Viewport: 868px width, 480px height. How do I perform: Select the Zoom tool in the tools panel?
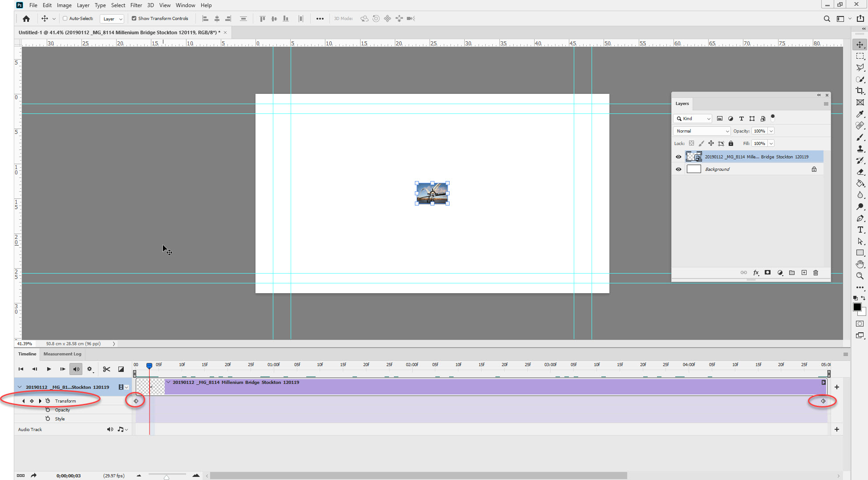click(860, 276)
